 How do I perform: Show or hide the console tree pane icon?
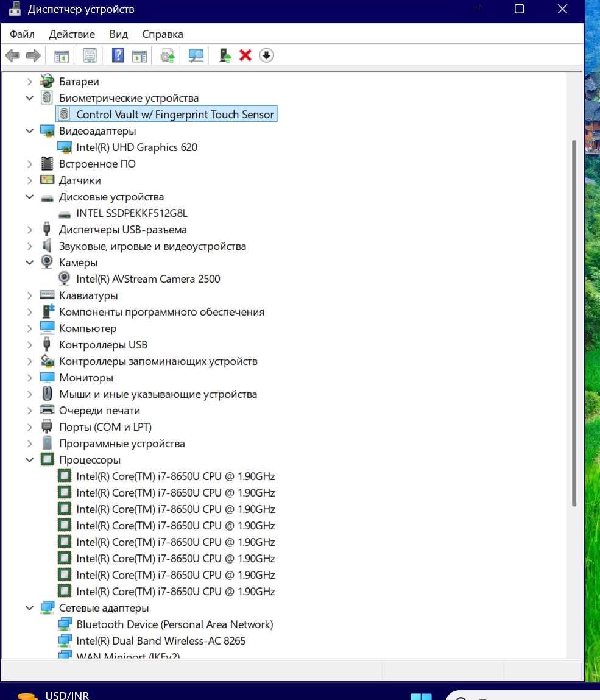tap(61, 56)
